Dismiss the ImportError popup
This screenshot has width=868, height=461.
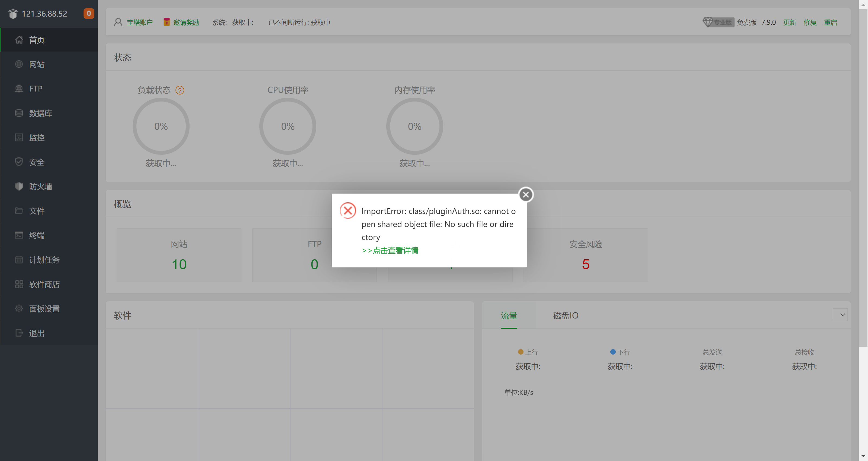coord(526,195)
